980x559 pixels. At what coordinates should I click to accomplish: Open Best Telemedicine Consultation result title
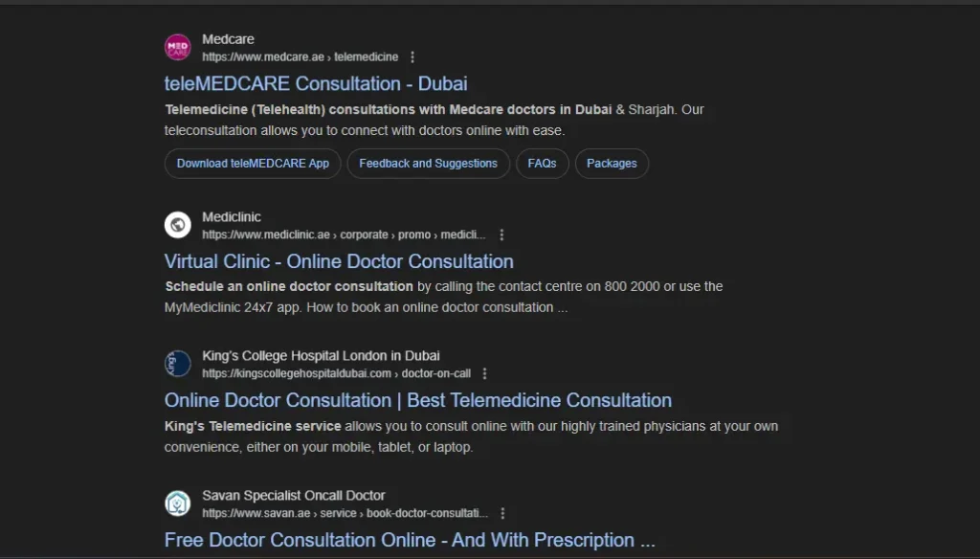coord(417,400)
